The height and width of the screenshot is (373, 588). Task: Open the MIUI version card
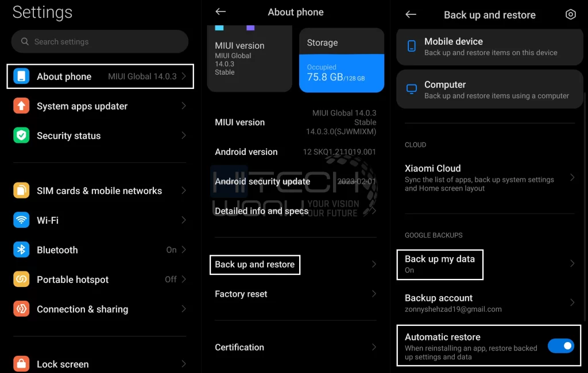pos(249,59)
